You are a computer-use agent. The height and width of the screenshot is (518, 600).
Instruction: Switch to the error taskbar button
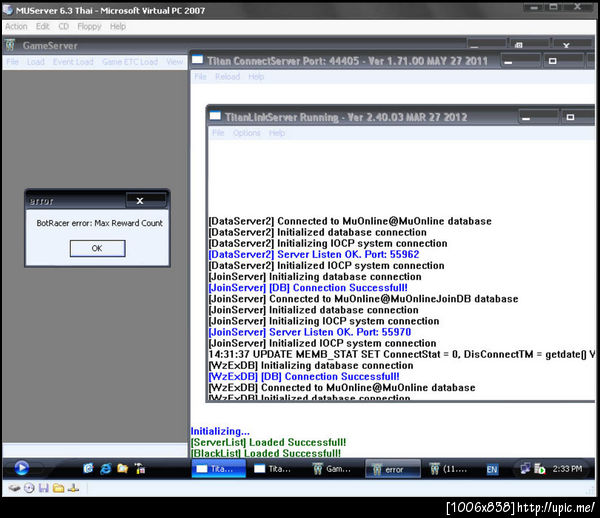[x=393, y=469]
